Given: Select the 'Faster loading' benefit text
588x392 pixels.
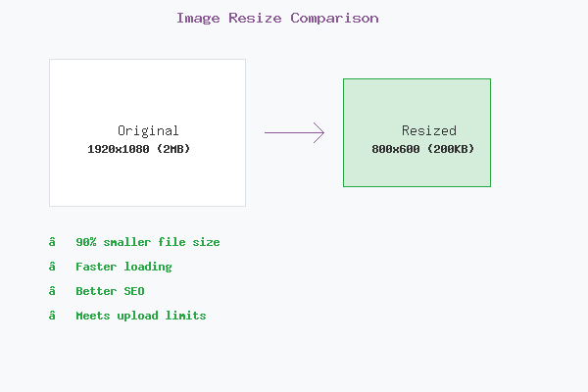Looking at the screenshot, I should 123,267.
